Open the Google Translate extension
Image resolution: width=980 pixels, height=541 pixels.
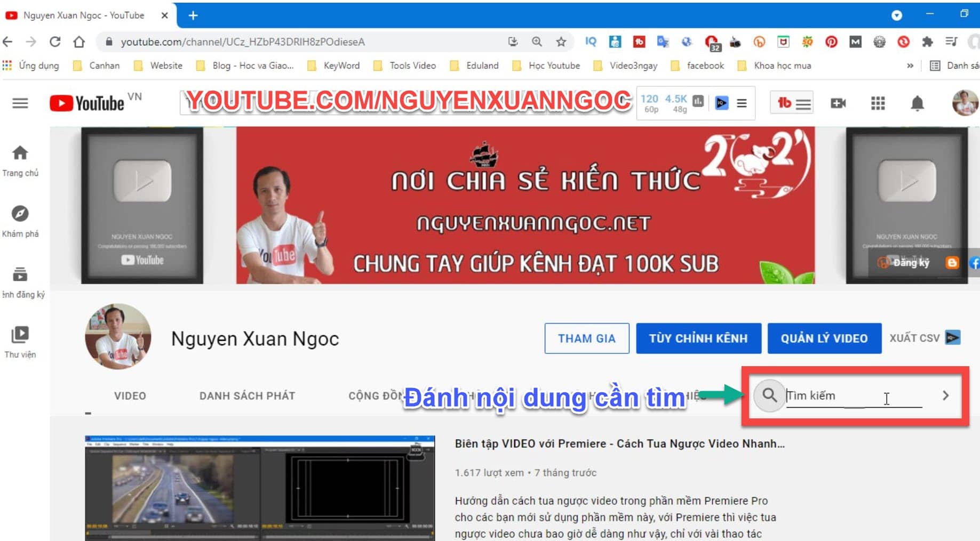pos(663,42)
